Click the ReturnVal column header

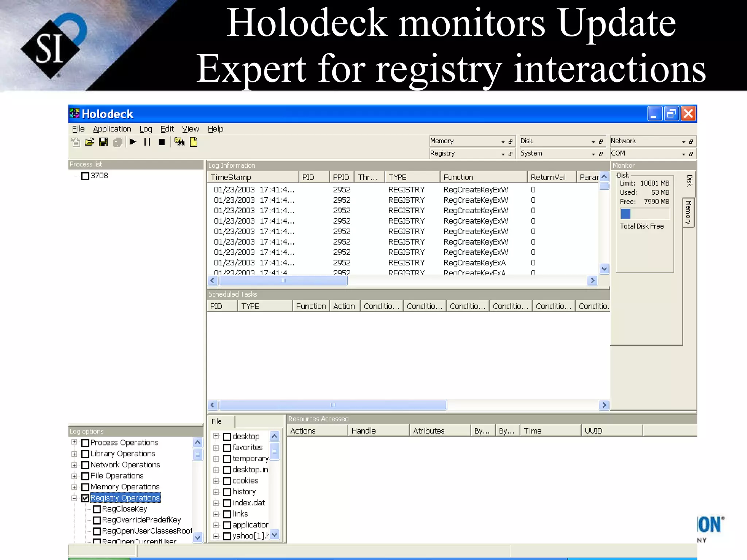(x=551, y=177)
